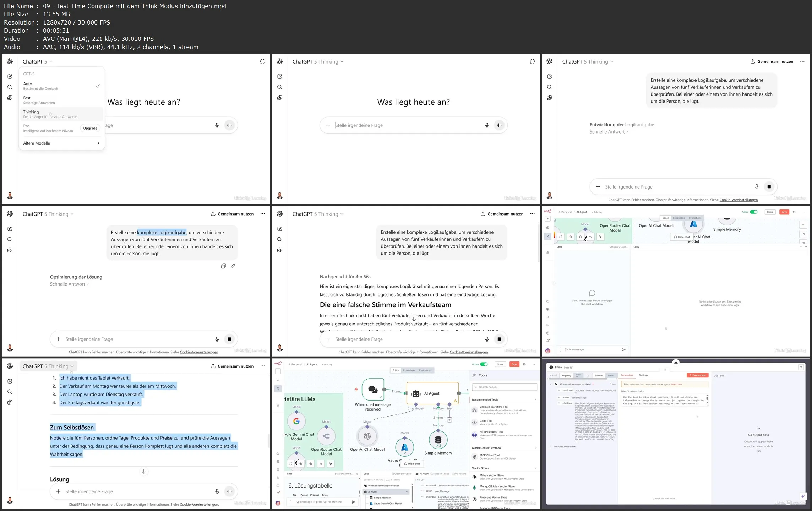Select the Code Tool in Tools panel
The width and height of the screenshot is (812, 511).
(486, 421)
